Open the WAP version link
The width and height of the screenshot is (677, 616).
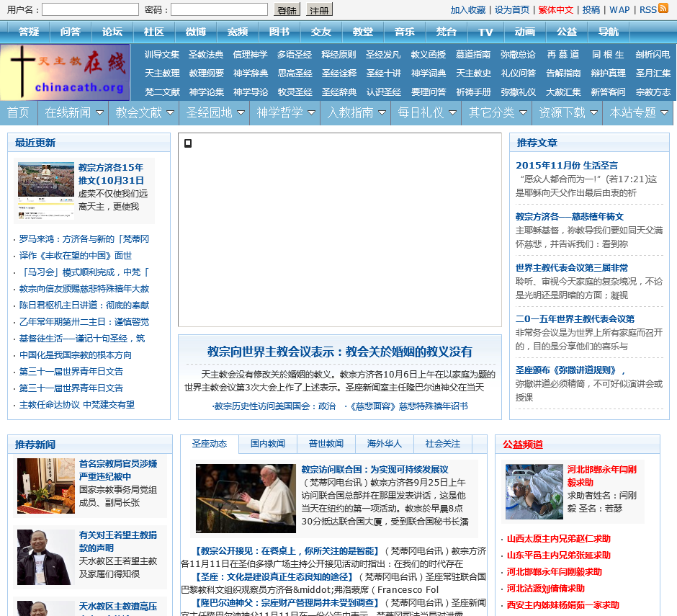click(619, 9)
